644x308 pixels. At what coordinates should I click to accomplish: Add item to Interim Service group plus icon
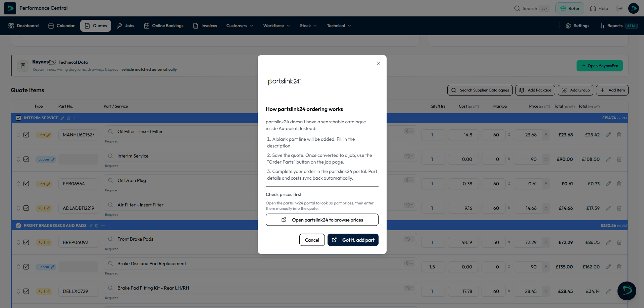[75, 118]
